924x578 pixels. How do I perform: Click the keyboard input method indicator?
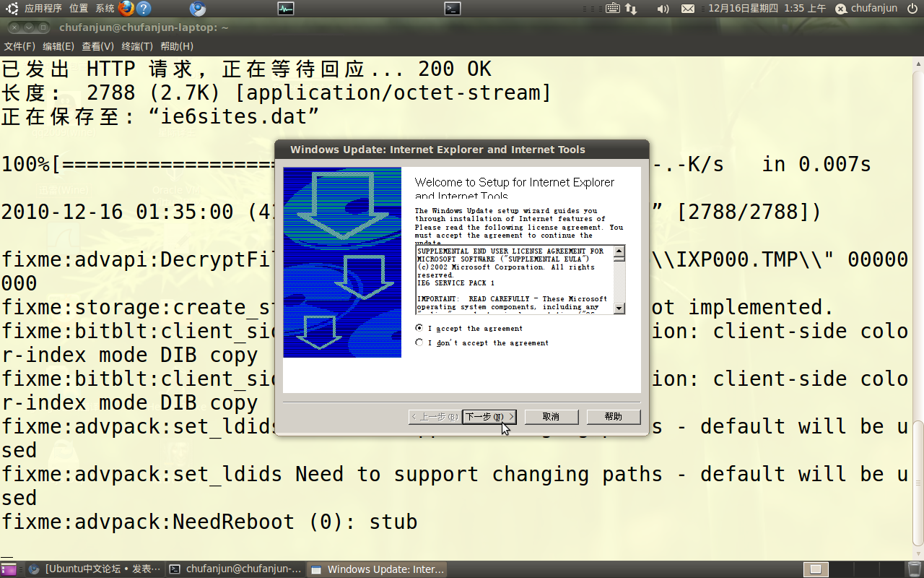613,9
